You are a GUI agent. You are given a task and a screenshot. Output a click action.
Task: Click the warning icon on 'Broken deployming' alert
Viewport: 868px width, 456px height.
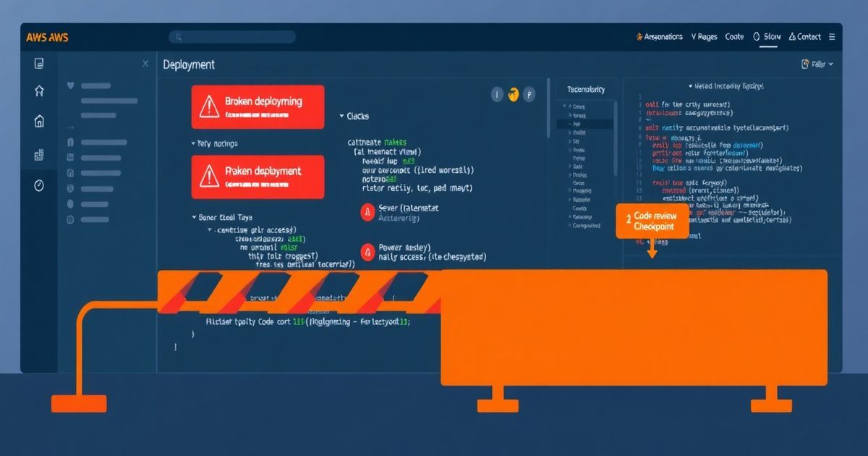coord(209,107)
